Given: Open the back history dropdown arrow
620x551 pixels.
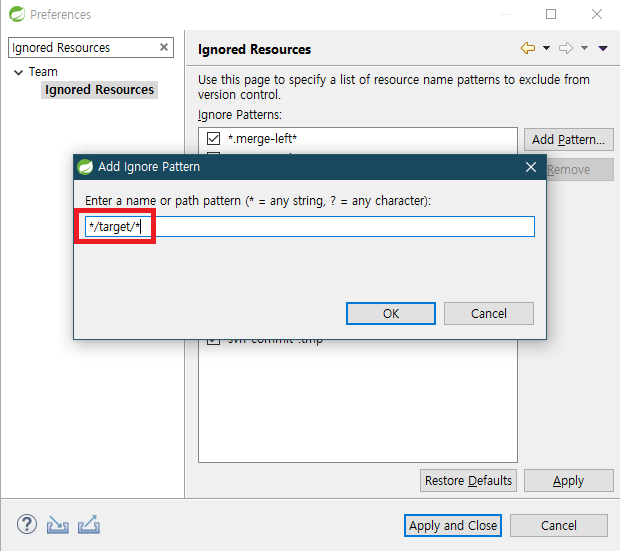Looking at the screenshot, I should [546, 48].
